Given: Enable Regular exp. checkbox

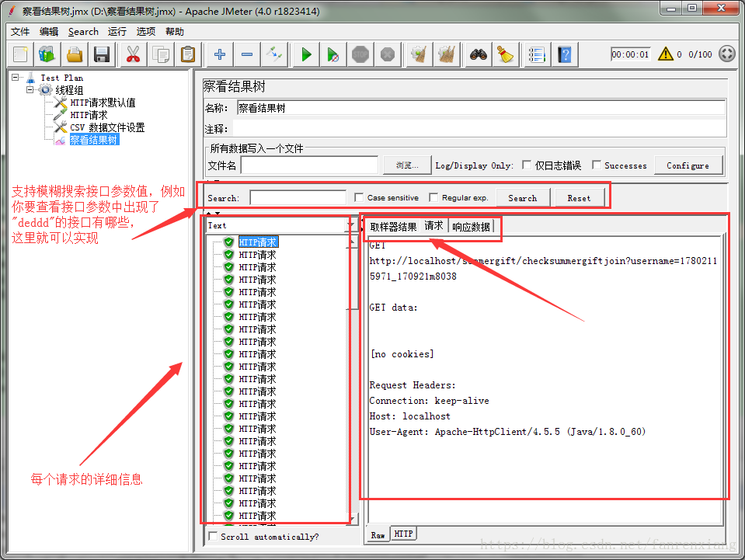Looking at the screenshot, I should click(x=433, y=197).
